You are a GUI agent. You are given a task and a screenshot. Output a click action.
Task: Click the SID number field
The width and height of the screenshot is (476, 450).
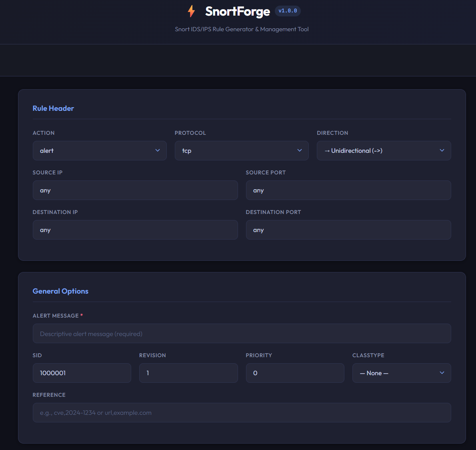coord(82,373)
